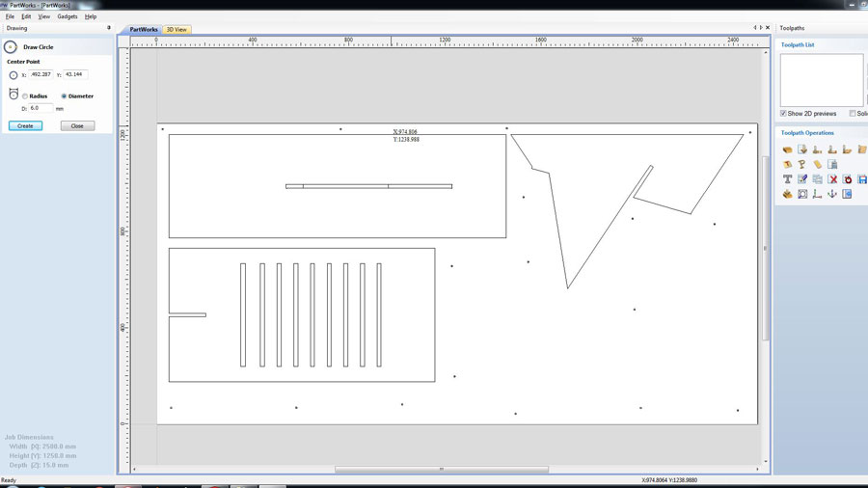Viewport: 868px width, 488px height.
Task: Click 'Width [X]: 2500.0 mm' text
Action: pyautogui.click(x=42, y=447)
